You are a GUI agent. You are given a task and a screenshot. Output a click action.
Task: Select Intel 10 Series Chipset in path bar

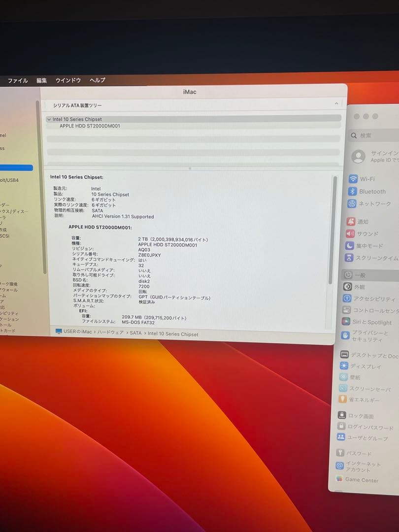[x=173, y=334]
